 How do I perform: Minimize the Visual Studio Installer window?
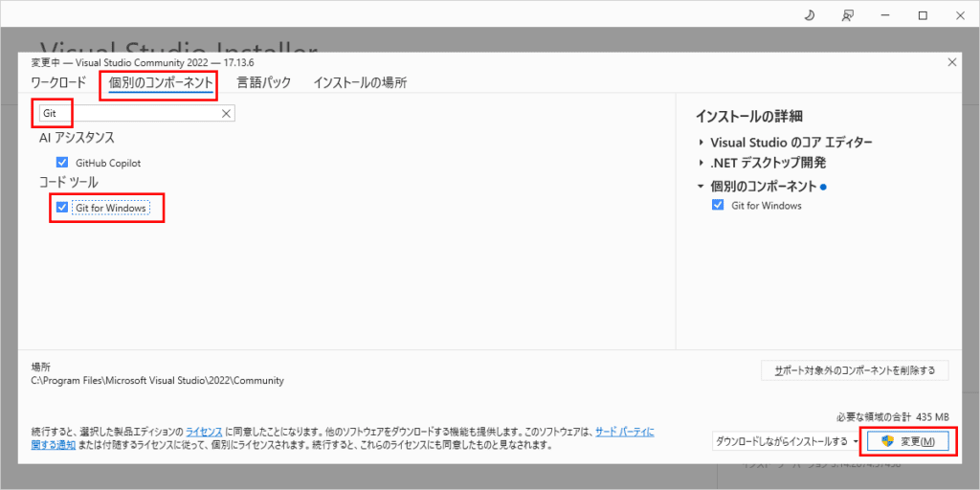coord(885,16)
